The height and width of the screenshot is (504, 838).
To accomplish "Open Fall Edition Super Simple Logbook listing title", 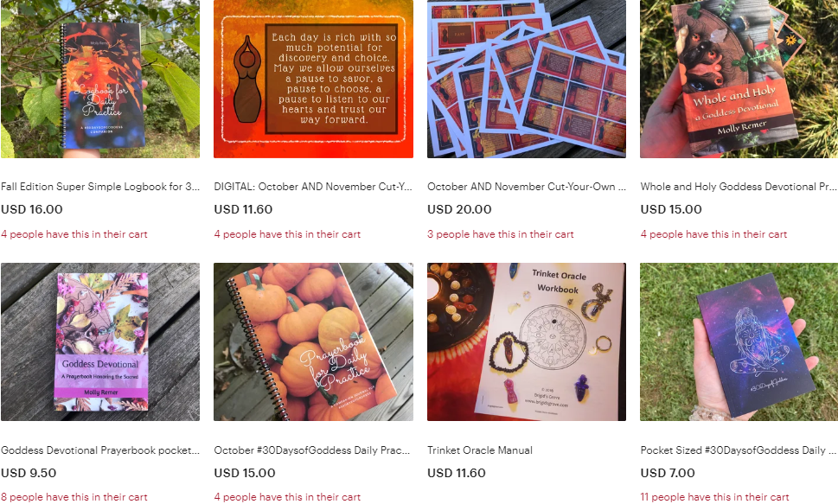I will [100, 187].
